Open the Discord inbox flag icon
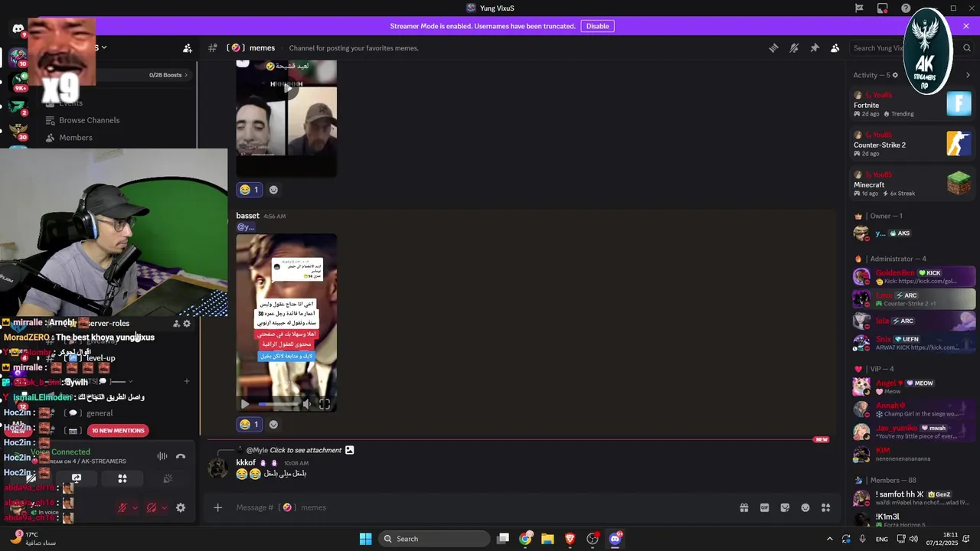 coord(859,8)
